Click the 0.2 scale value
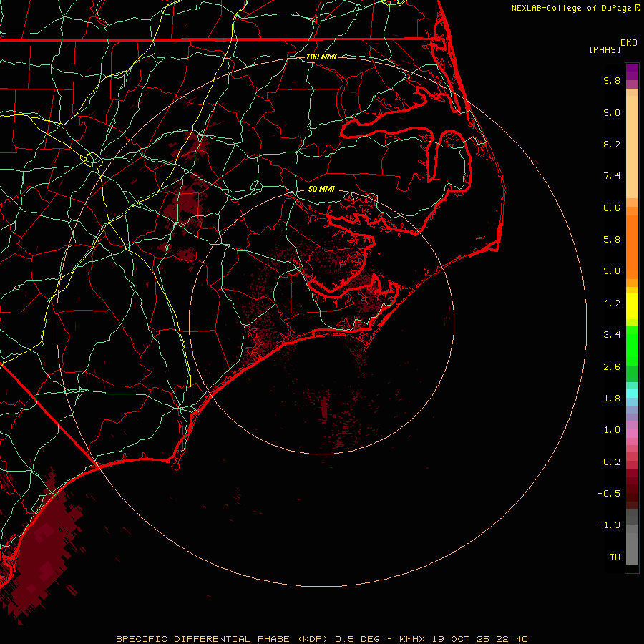This screenshot has width=644, height=644. click(x=612, y=462)
